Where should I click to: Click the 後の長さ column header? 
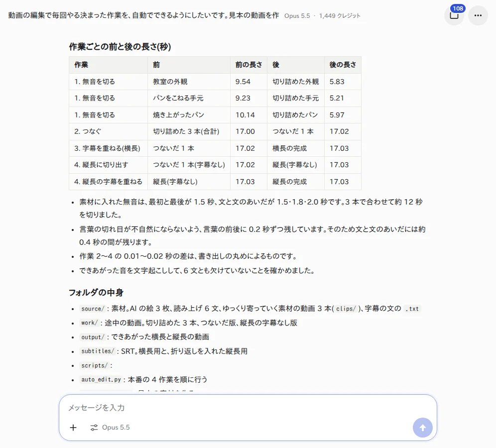(343, 65)
